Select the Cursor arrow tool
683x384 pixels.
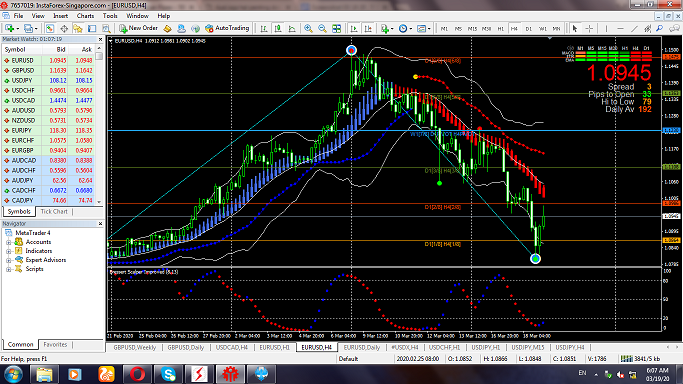(x=575, y=28)
